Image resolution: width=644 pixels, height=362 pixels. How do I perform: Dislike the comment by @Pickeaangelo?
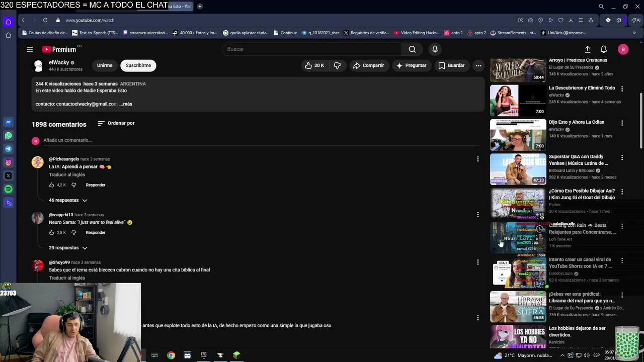coord(73,185)
